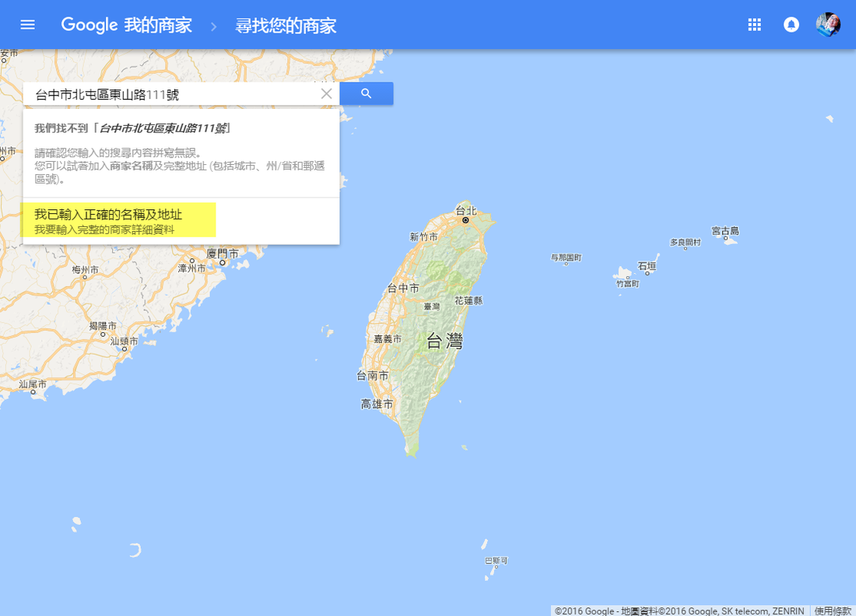Image resolution: width=856 pixels, height=616 pixels.
Task: Click 石垣 island label
Action: point(647,266)
